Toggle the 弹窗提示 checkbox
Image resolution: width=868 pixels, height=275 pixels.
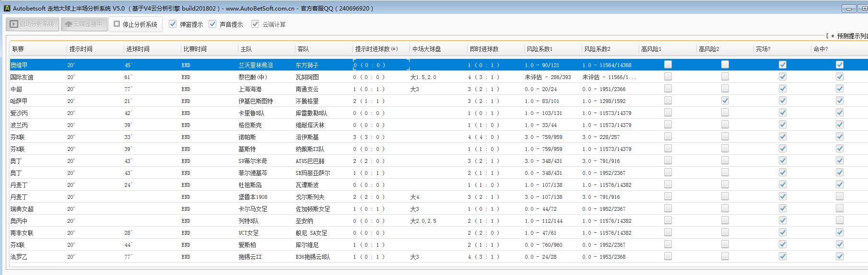coord(173,24)
